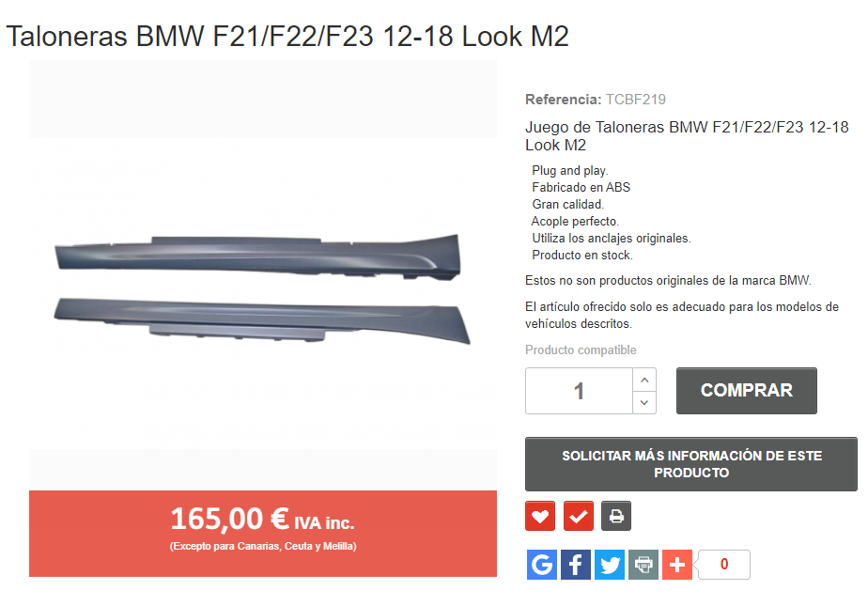Share product on Twitter
868x606 pixels.
[610, 565]
